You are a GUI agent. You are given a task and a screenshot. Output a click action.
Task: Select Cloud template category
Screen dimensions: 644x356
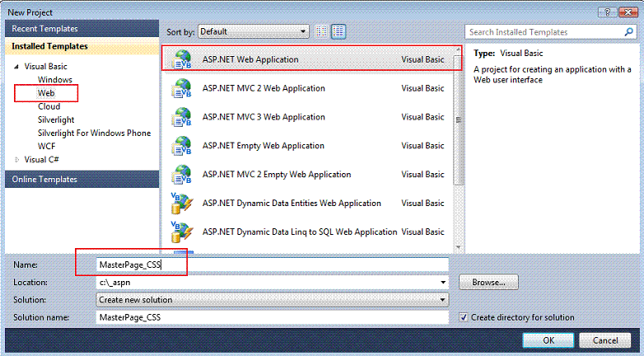[x=49, y=106]
